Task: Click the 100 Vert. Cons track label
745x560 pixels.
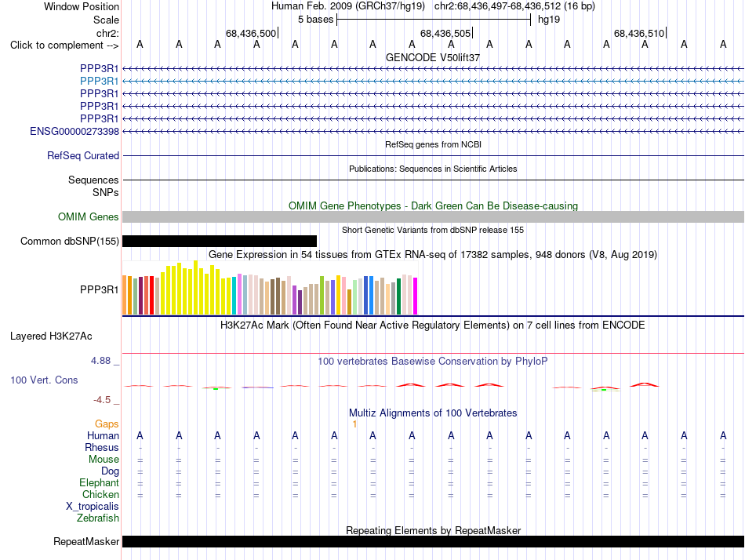Action: (x=44, y=380)
